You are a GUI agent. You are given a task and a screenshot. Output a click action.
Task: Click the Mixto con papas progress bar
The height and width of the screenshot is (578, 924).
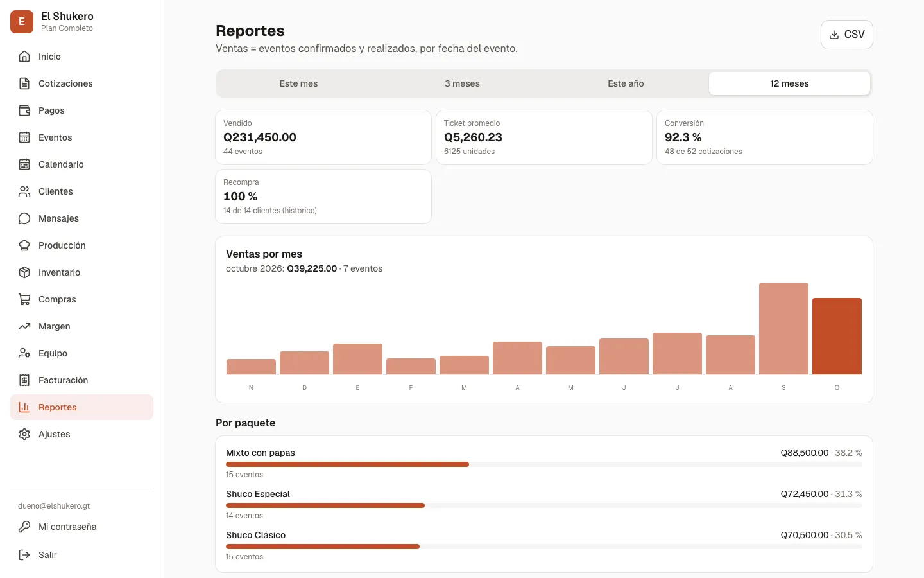point(544,464)
